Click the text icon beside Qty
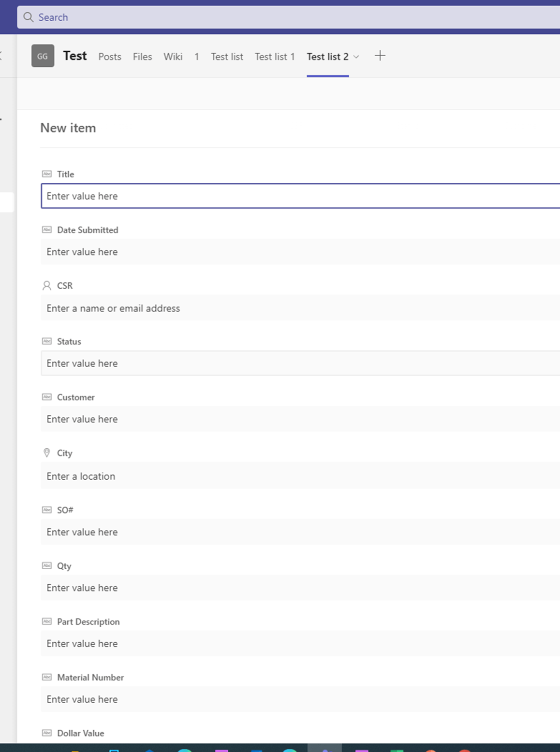The width and height of the screenshot is (560, 752). (x=47, y=565)
